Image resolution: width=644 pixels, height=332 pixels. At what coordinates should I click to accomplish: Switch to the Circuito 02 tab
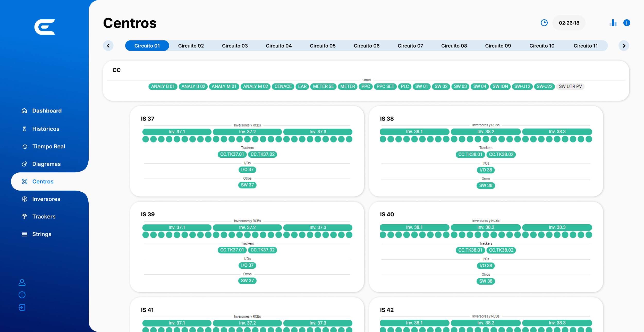pyautogui.click(x=191, y=46)
